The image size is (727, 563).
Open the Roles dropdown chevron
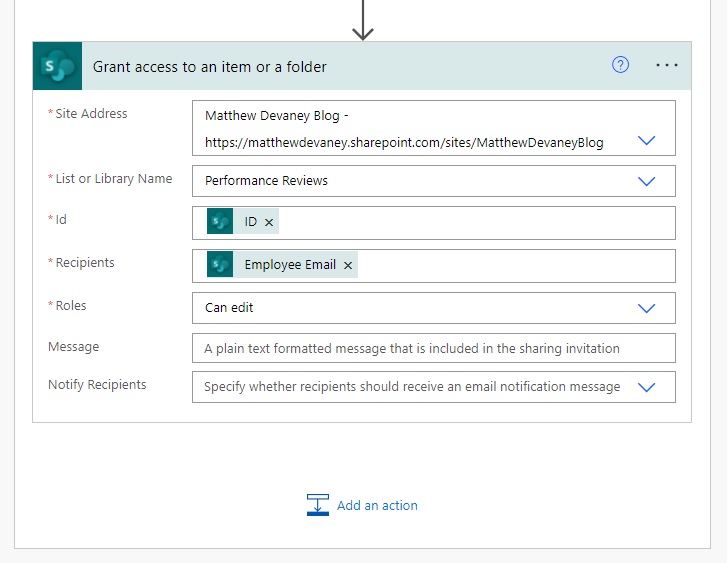646,308
